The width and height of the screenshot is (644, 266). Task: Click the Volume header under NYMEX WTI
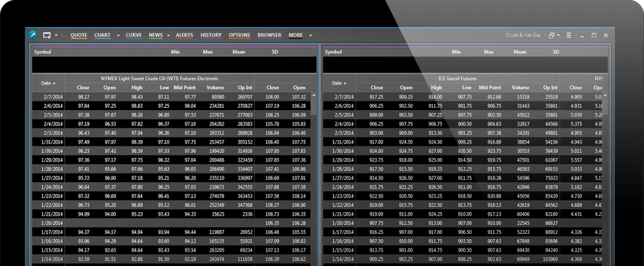(x=215, y=87)
